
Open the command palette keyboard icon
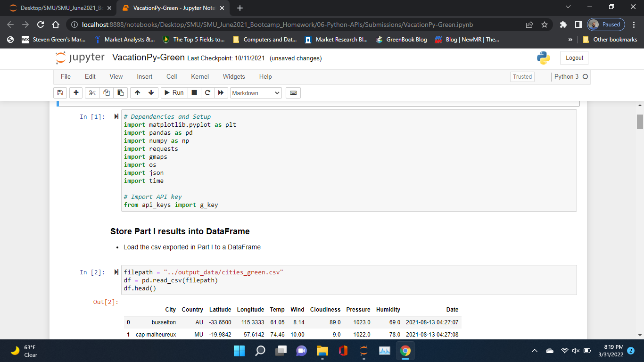[x=293, y=93]
